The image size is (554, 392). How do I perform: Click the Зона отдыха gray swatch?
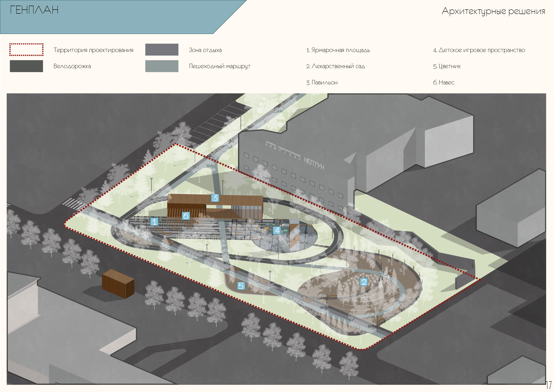(x=162, y=50)
